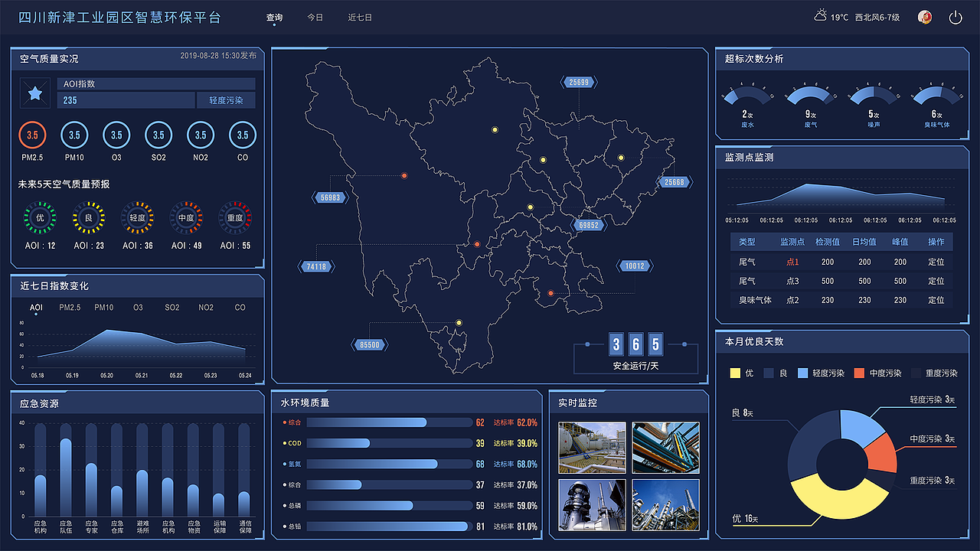This screenshot has width=980, height=551.
Task: Click map marker label 69852
Action: 589,226
